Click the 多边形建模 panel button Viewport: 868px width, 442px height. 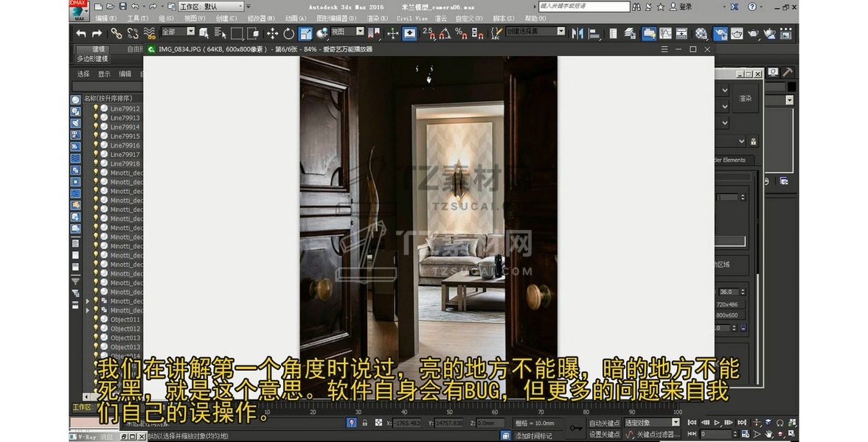(92, 59)
